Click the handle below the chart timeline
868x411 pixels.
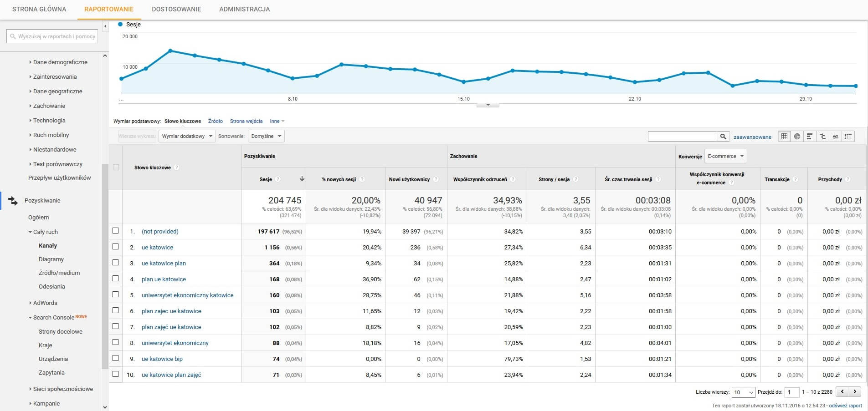tap(488, 105)
